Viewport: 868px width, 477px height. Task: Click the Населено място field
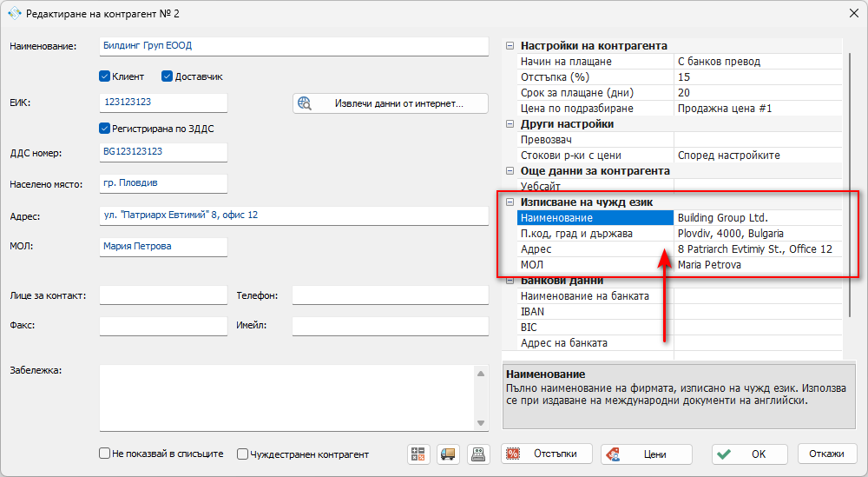[x=163, y=183]
